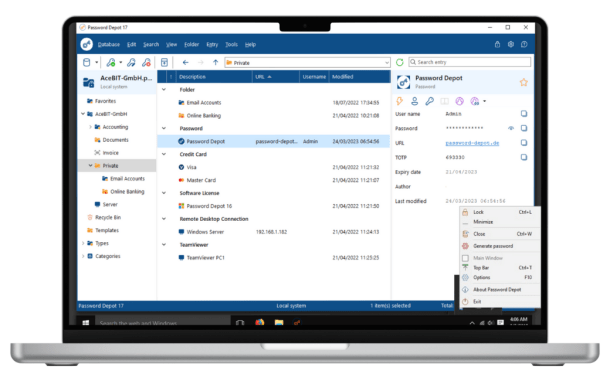This screenshot has width=610, height=381.
Task: Click the first purple open URL globe icon
Action: click(460, 101)
